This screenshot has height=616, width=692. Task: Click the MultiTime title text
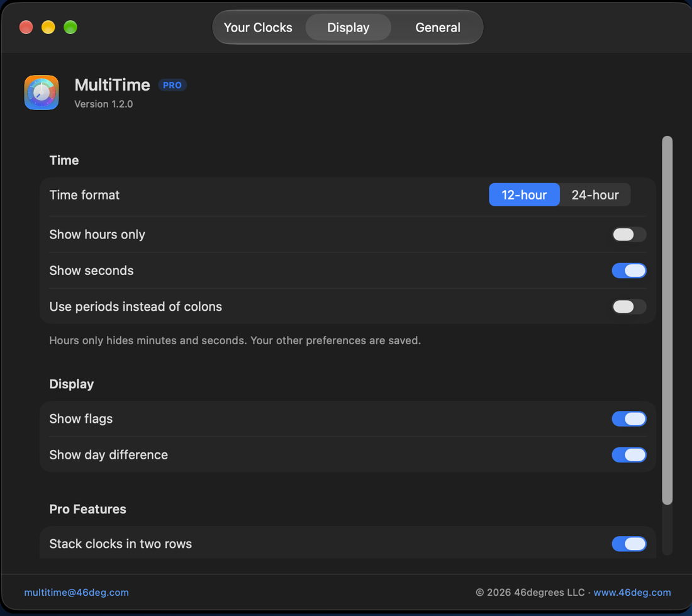click(112, 85)
